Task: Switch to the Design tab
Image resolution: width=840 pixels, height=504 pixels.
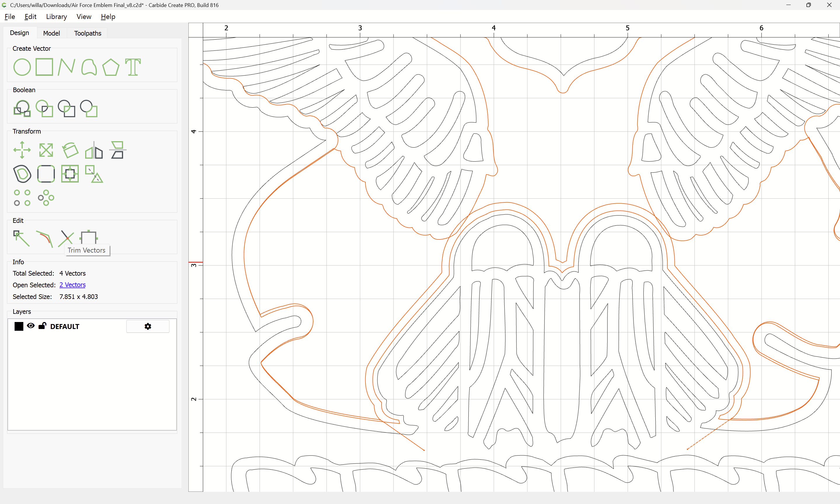Action: coord(19,33)
